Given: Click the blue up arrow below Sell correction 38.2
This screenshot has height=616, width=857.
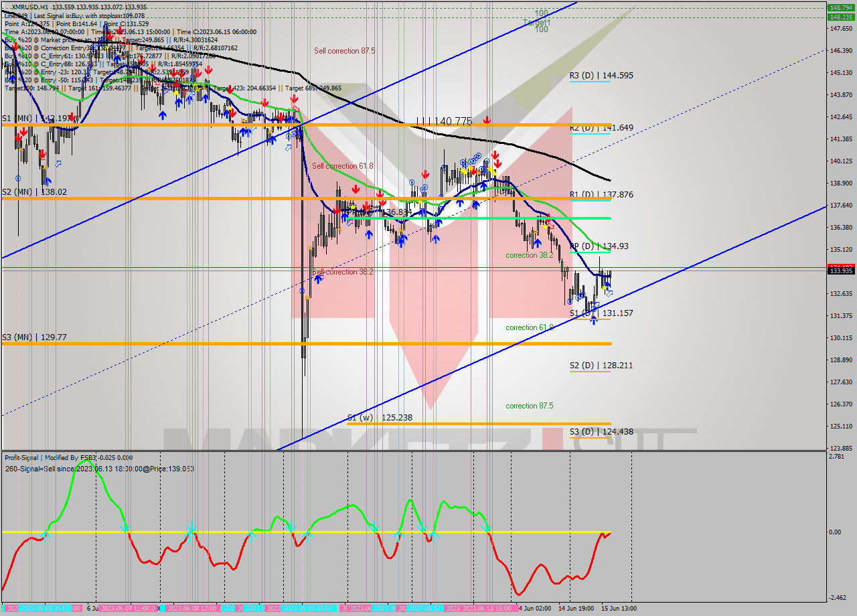Looking at the screenshot, I should coord(318,278).
